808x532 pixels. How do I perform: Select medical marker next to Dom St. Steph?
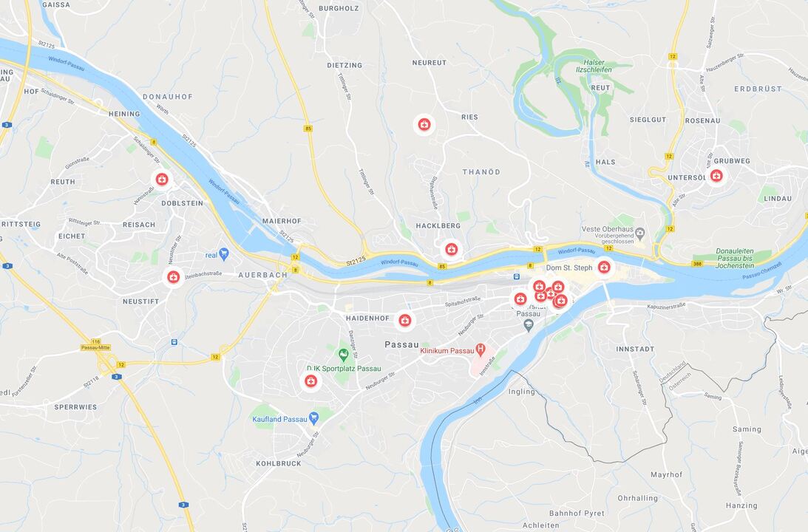604,267
